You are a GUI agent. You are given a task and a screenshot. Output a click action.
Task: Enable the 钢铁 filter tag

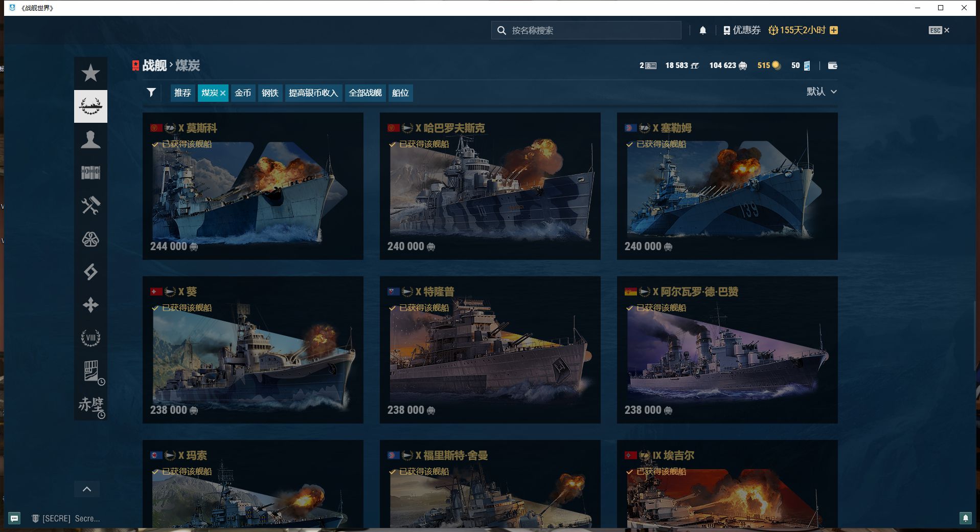click(270, 93)
